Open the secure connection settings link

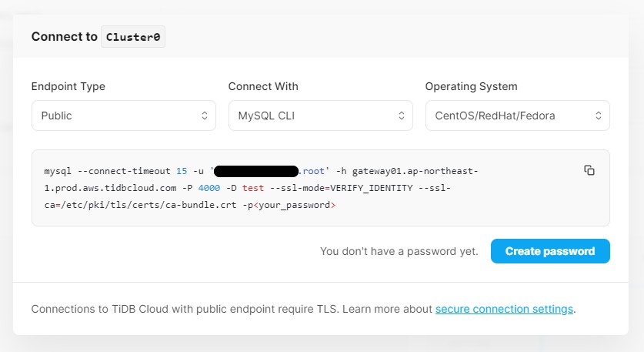click(x=505, y=309)
